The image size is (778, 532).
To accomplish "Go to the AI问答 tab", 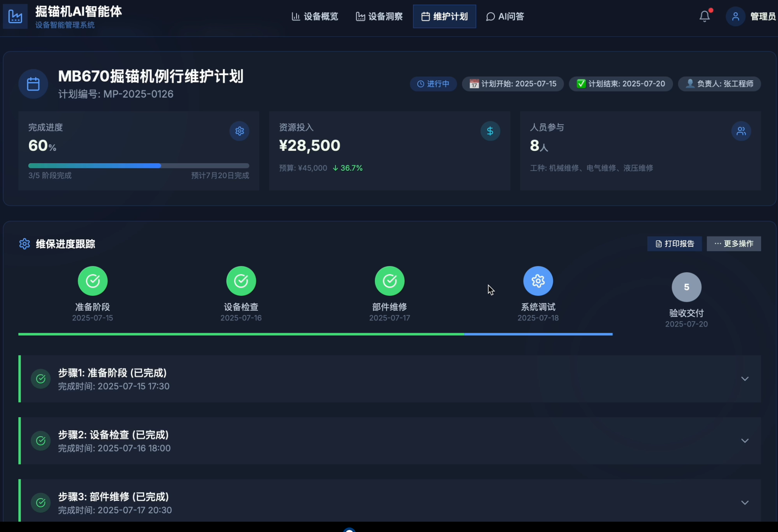I will [x=505, y=16].
